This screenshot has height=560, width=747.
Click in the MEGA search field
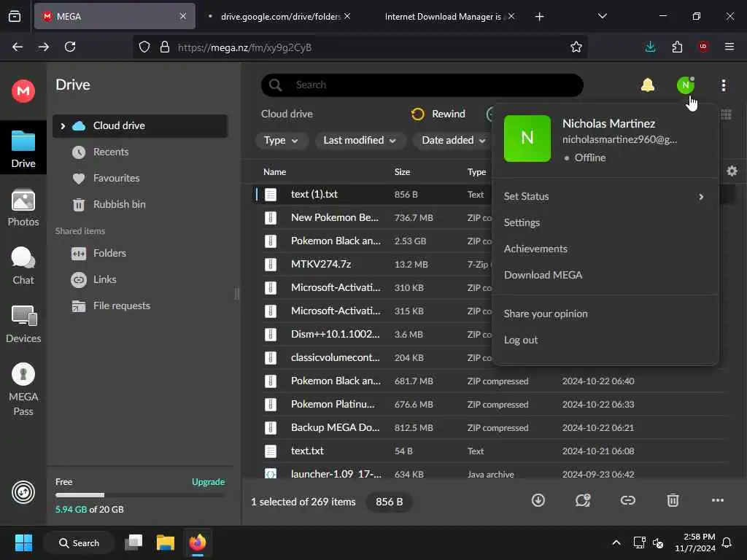point(422,85)
